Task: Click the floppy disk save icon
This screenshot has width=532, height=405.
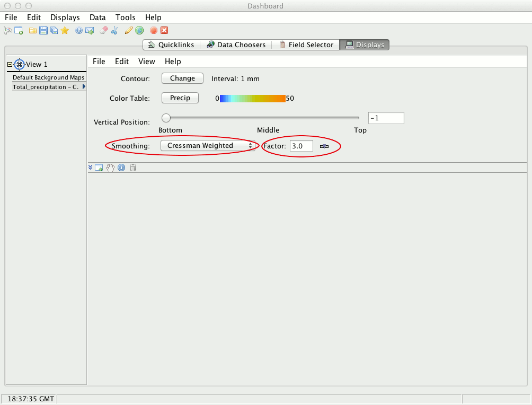Action: coord(43,31)
